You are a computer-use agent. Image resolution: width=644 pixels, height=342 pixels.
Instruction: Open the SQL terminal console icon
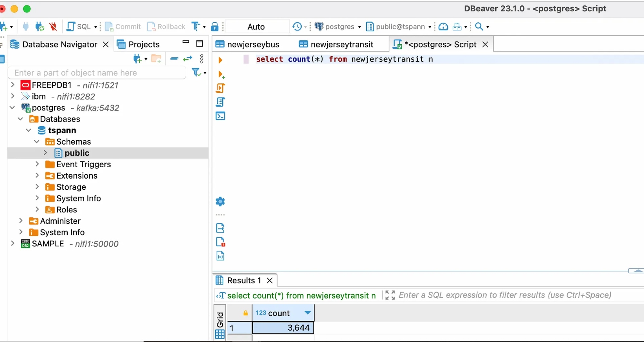pos(220,116)
